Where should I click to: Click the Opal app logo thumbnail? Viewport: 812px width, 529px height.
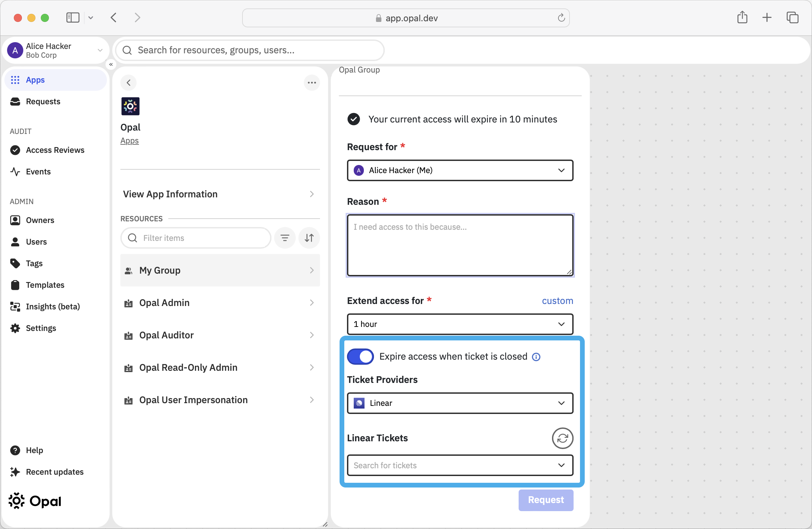click(130, 106)
